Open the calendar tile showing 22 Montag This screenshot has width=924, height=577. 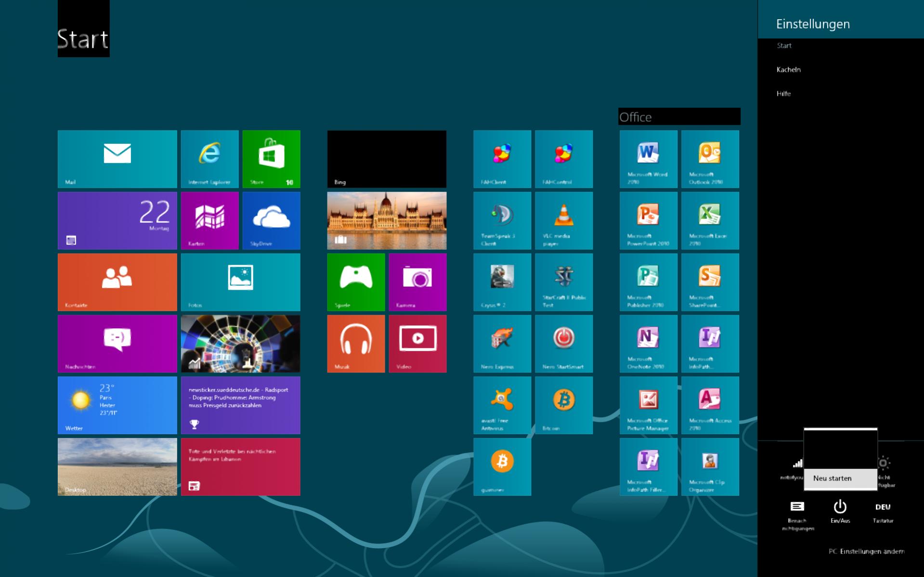tap(117, 220)
